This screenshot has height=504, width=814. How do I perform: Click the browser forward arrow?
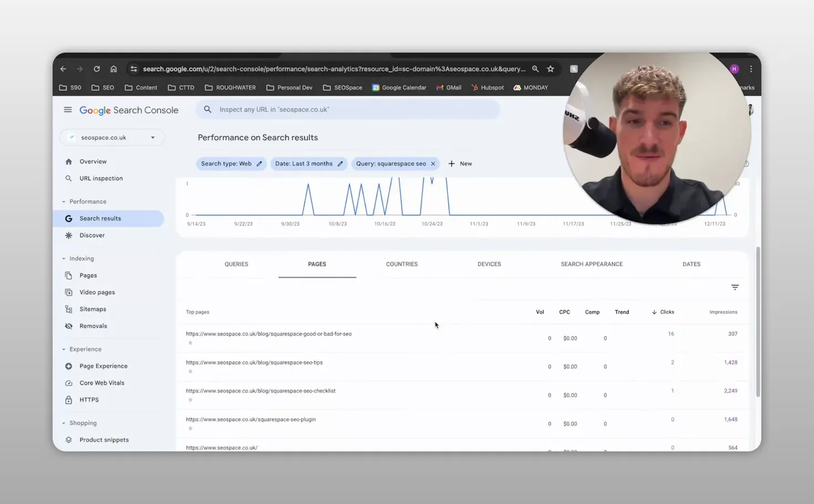pos(80,69)
